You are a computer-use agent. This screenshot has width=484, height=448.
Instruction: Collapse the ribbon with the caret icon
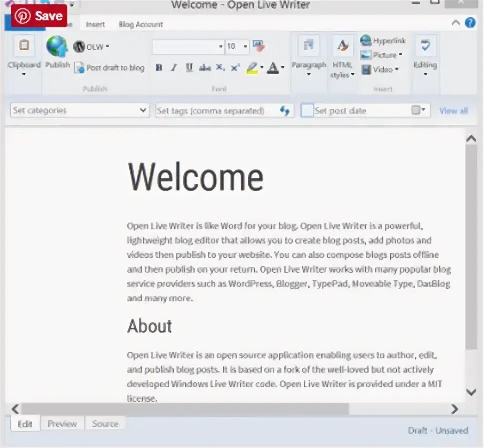456,23
